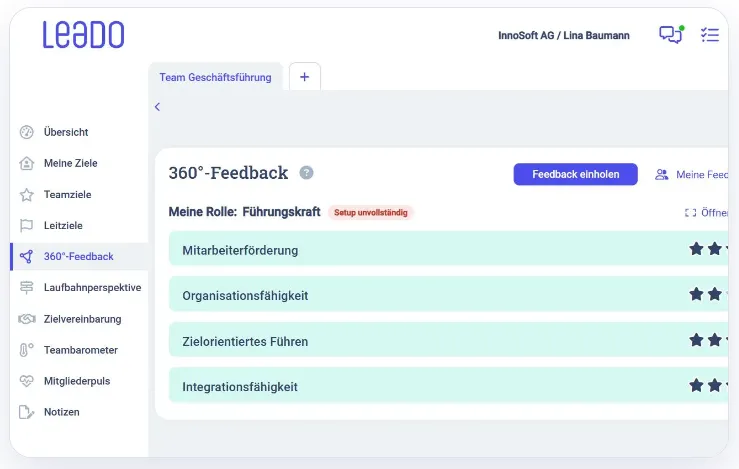Image resolution: width=739 pixels, height=469 pixels.
Task: Click the Übersicht gauge icon
Action: (26, 132)
